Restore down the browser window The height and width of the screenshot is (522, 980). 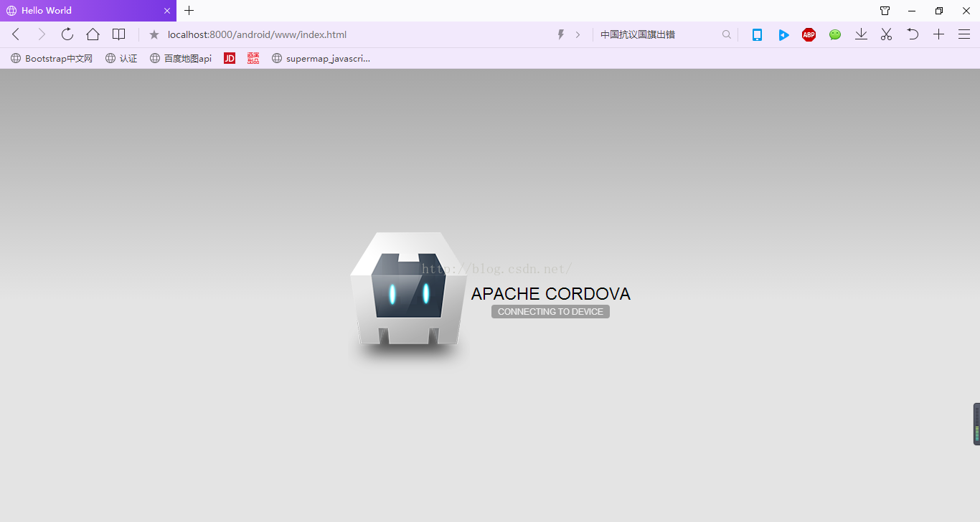click(939, 11)
